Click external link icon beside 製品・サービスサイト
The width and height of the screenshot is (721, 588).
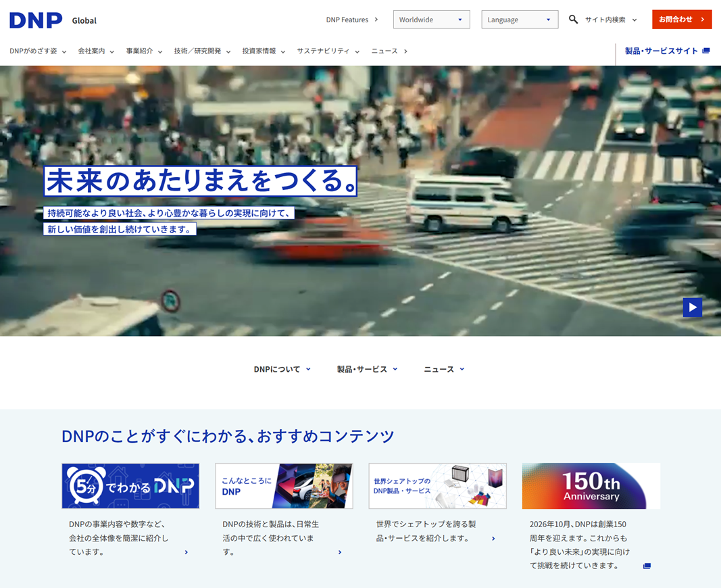point(706,51)
